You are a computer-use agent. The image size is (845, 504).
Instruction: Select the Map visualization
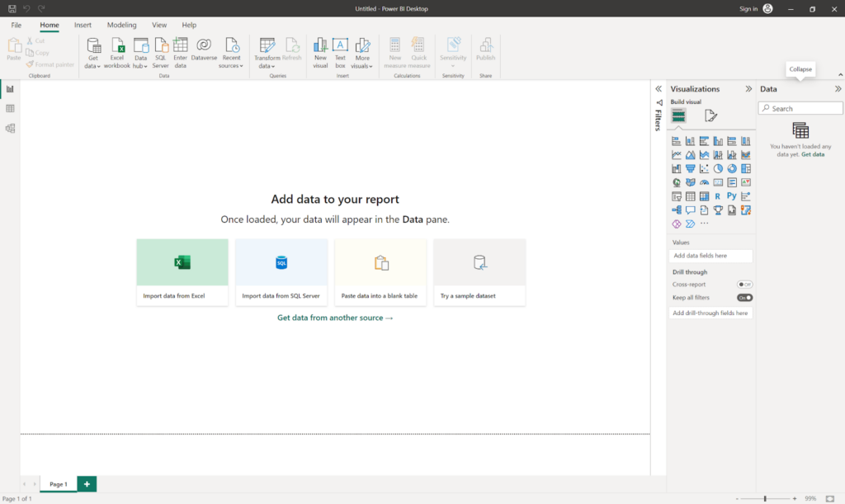tap(676, 181)
